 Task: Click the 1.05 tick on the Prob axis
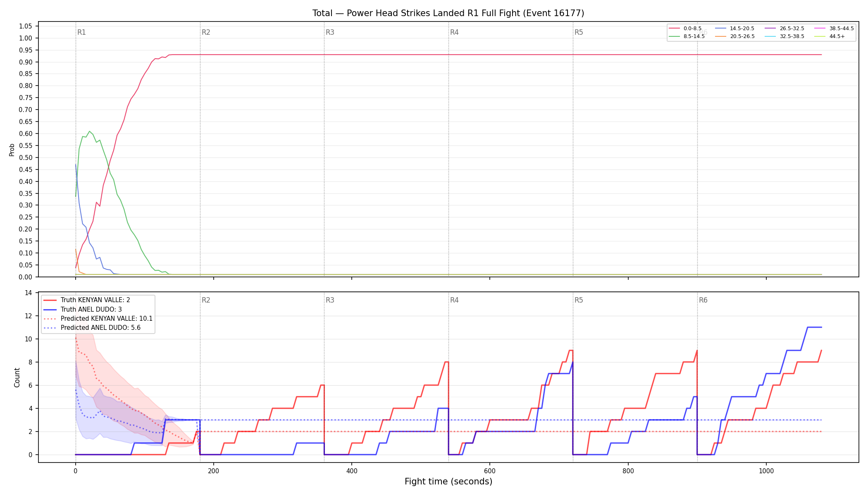(25, 26)
